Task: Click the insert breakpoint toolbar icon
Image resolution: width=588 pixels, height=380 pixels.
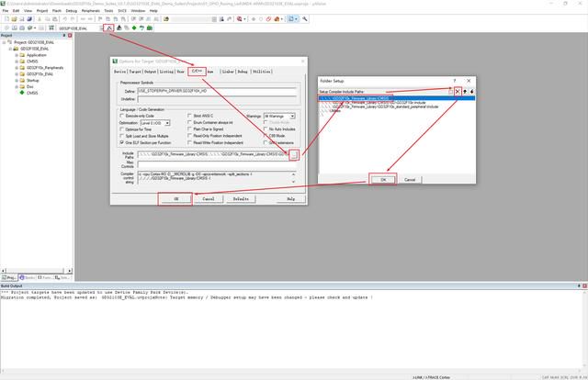Action: 254,18
